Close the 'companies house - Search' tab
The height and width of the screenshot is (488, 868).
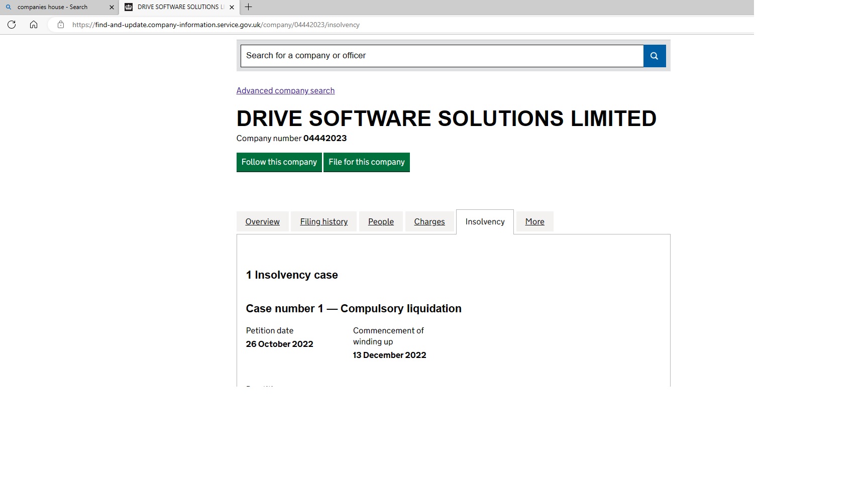pos(112,7)
